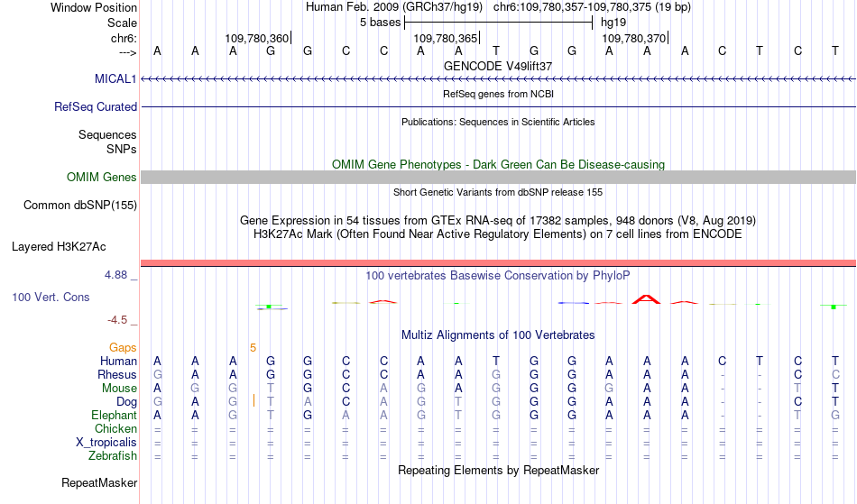Select the Human alignment row label
The width and height of the screenshot is (857, 504).
pyautogui.click(x=118, y=361)
